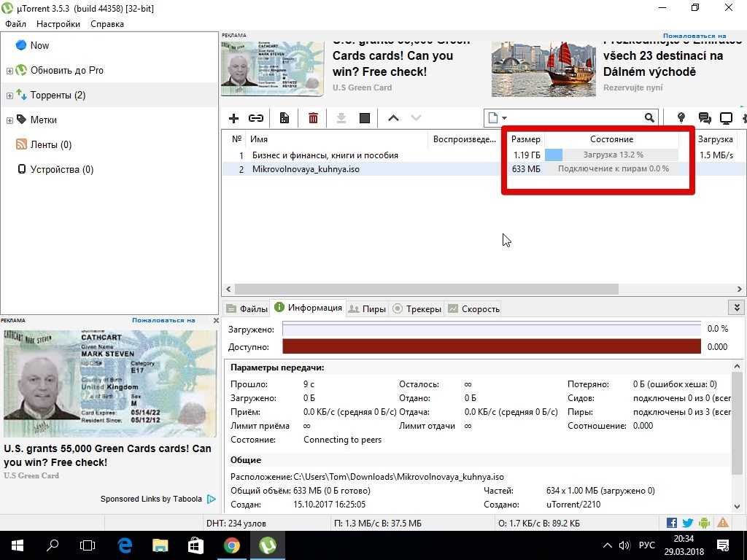This screenshot has height=560, width=747.
Task: Open the search provider dropdown arrow
Action: pos(505,118)
